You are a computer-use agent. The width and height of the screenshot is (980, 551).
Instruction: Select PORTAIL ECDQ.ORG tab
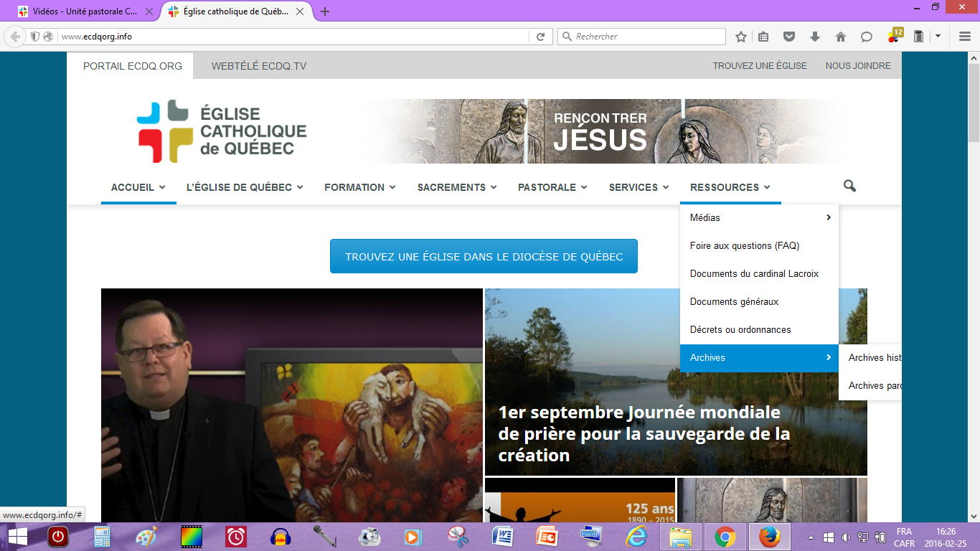tap(133, 66)
